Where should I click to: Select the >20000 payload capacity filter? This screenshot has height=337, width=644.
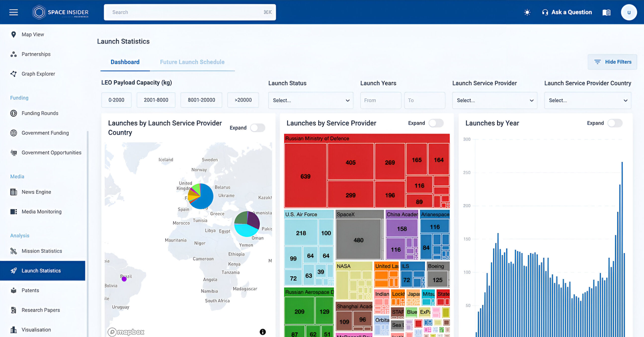click(243, 100)
